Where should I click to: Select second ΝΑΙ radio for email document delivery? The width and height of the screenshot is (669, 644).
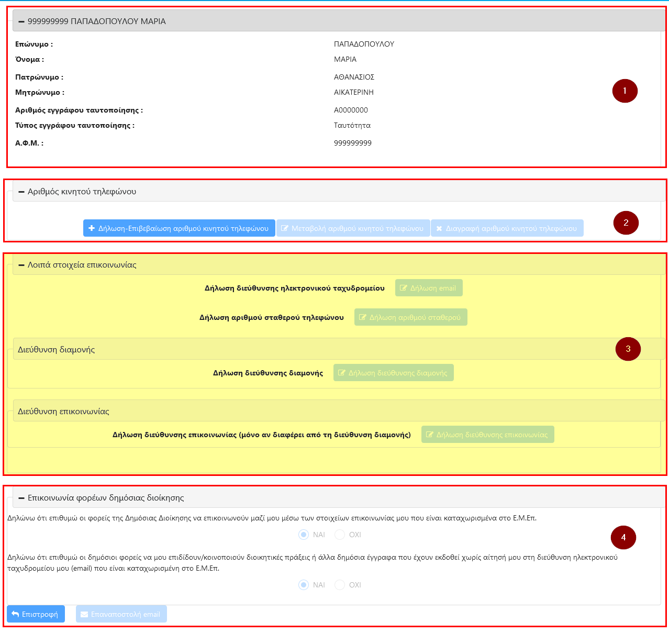coord(304,585)
